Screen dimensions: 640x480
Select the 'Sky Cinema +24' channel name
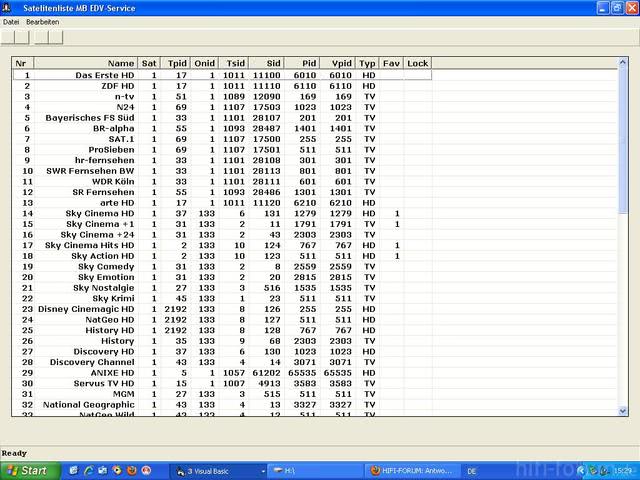[x=97, y=235]
